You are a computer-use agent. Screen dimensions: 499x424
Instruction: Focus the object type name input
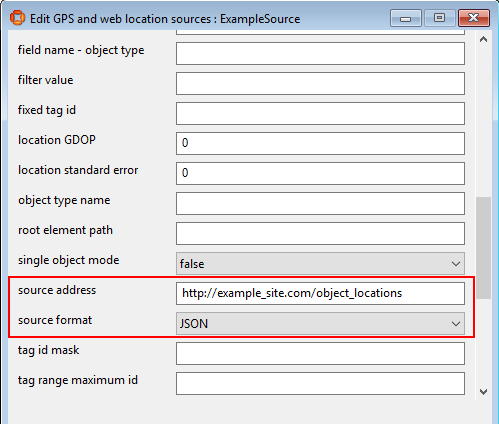tap(320, 203)
